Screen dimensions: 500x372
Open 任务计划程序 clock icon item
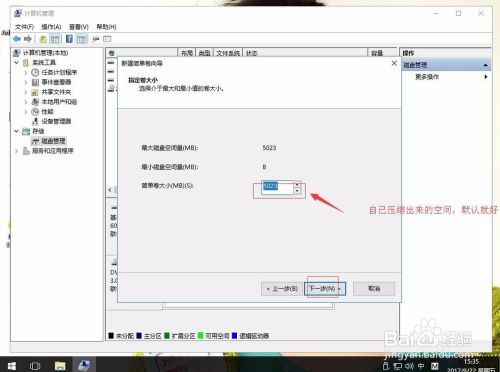point(59,72)
